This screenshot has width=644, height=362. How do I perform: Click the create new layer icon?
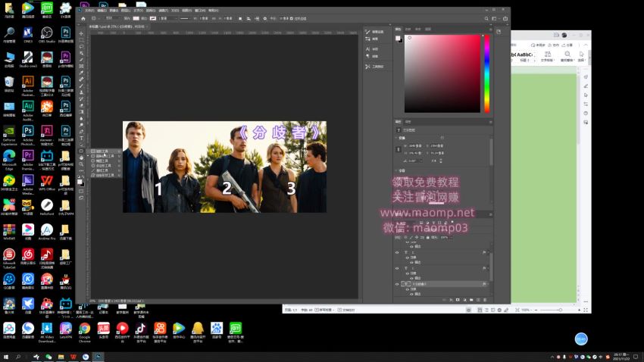point(478,300)
